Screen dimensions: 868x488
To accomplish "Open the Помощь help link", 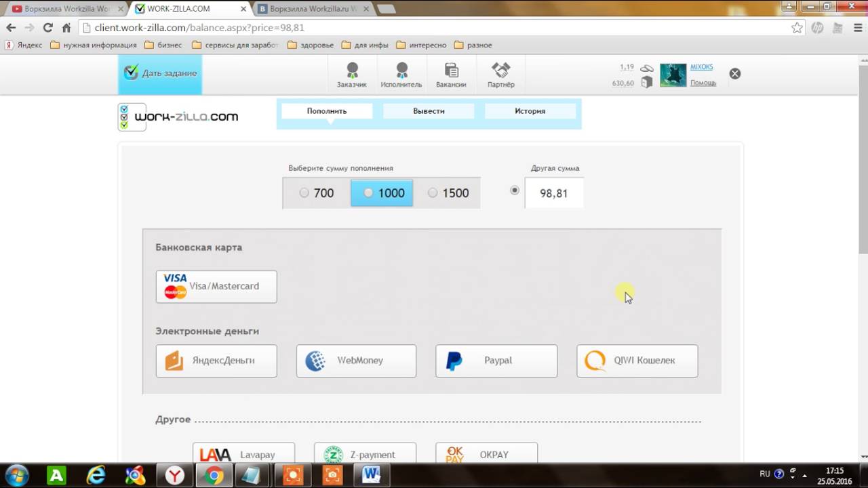I will [703, 83].
